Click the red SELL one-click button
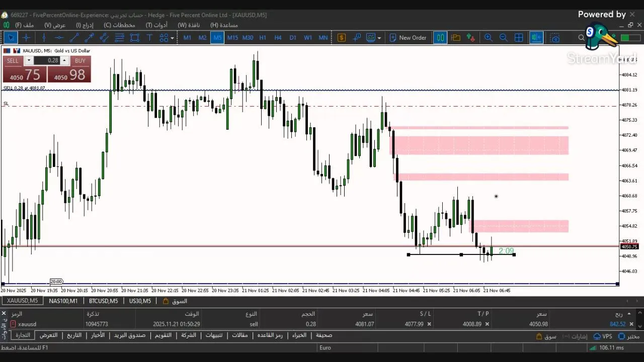The height and width of the screenshot is (362, 644). 25,69
